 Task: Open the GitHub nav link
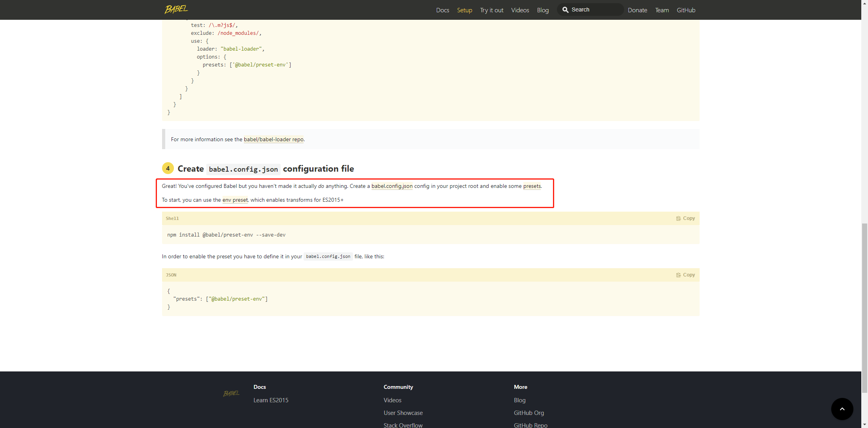pos(686,10)
